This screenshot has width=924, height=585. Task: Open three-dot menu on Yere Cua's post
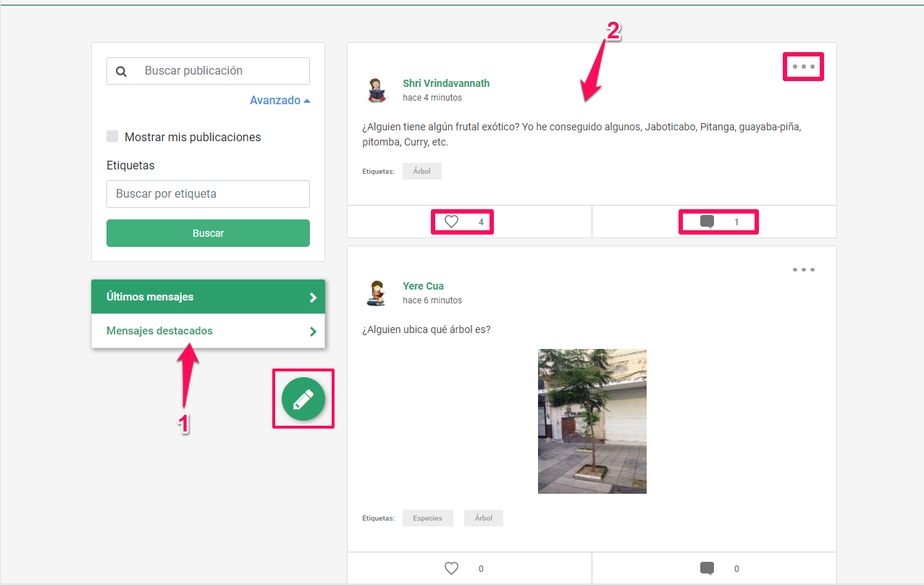tap(804, 269)
